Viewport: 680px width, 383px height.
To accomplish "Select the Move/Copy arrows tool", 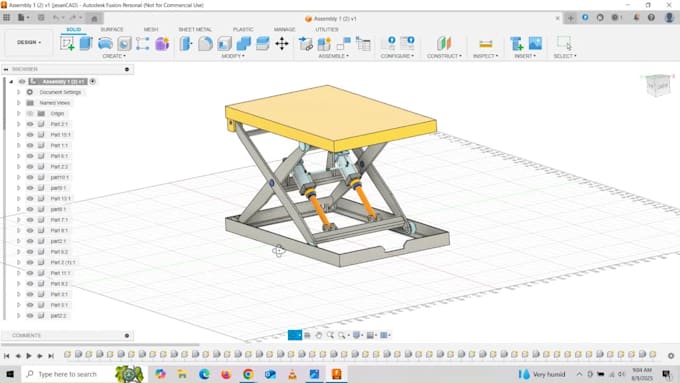I will point(282,44).
